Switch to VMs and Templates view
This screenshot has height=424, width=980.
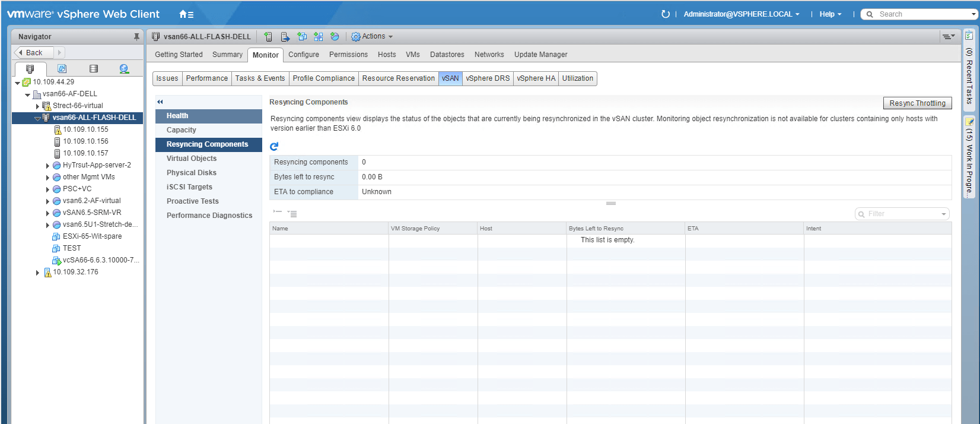[62, 69]
